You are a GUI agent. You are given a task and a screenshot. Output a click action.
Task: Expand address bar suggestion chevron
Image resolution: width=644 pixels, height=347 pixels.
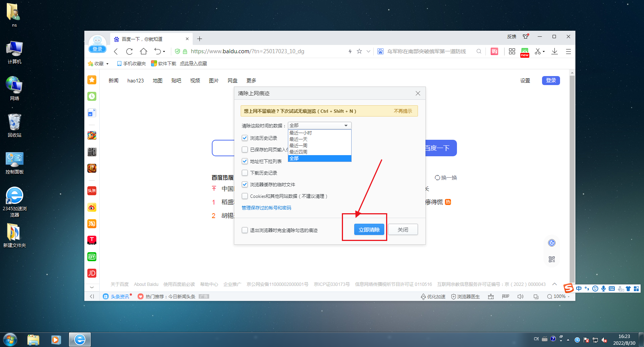tap(368, 51)
